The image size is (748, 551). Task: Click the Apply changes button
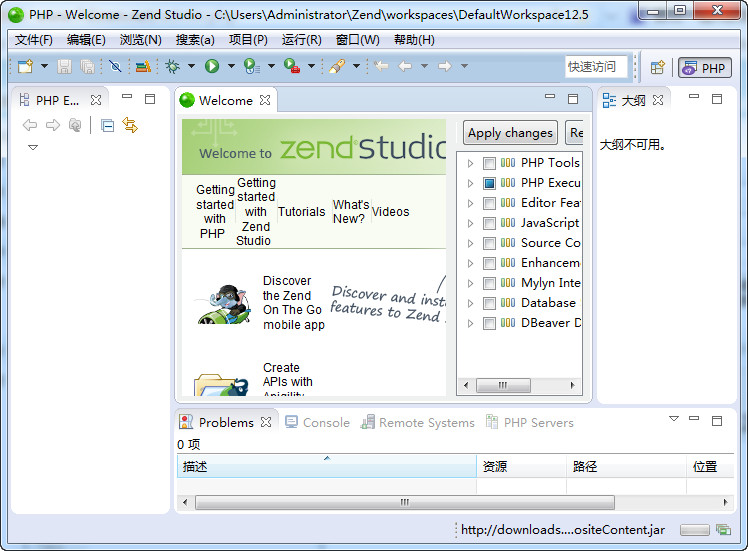pos(510,133)
